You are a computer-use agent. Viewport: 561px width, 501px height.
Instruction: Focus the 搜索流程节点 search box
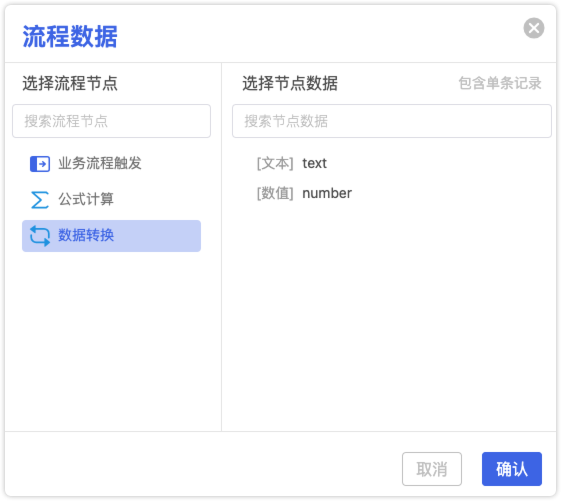click(111, 121)
